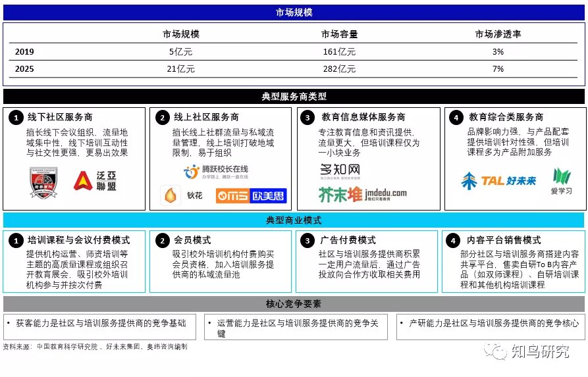The image size is (588, 377).
Task: Click the 2025 row label in table
Action: click(25, 68)
